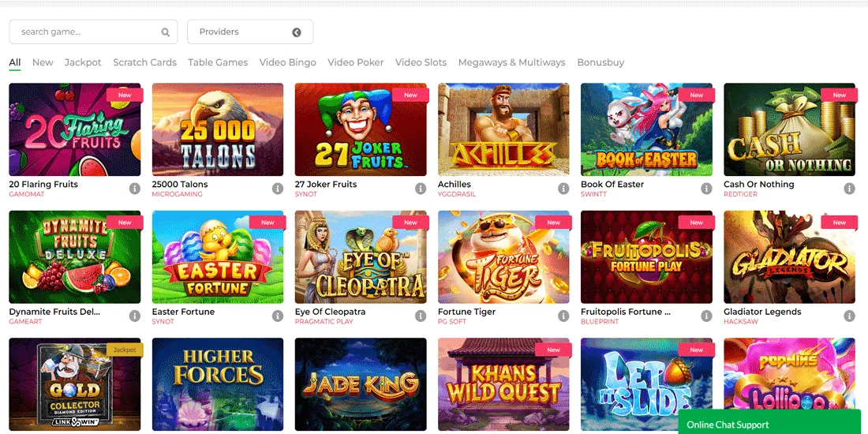
Task: Click the Fortune Tiger title text
Action: click(x=466, y=312)
